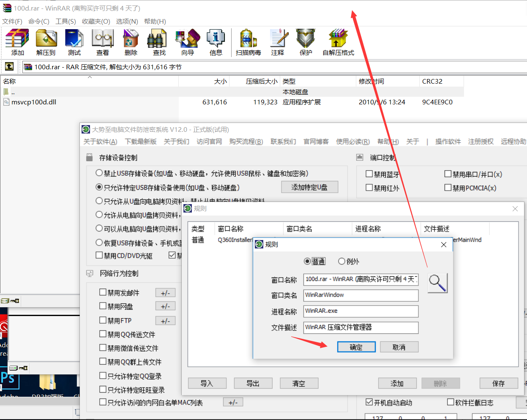Click the magnifier window-picker icon in rule dialog
Viewport: 527px width, 420px height.
(x=437, y=283)
